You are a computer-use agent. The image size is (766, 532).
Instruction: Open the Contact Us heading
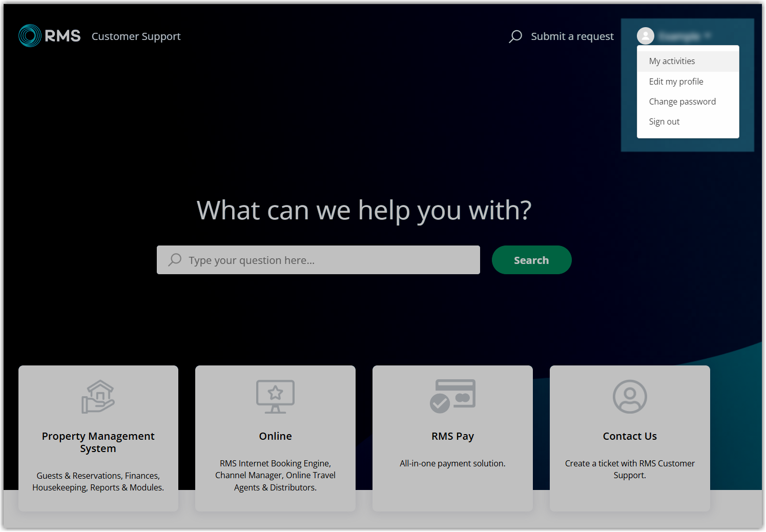click(630, 436)
